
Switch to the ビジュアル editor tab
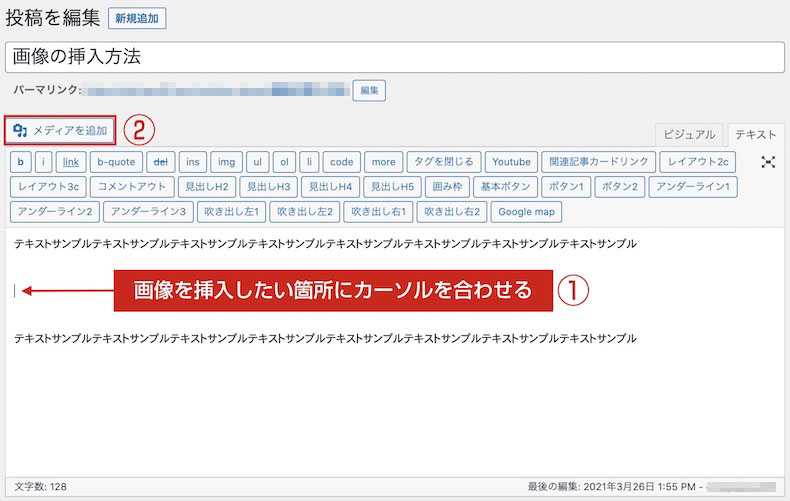(x=689, y=135)
